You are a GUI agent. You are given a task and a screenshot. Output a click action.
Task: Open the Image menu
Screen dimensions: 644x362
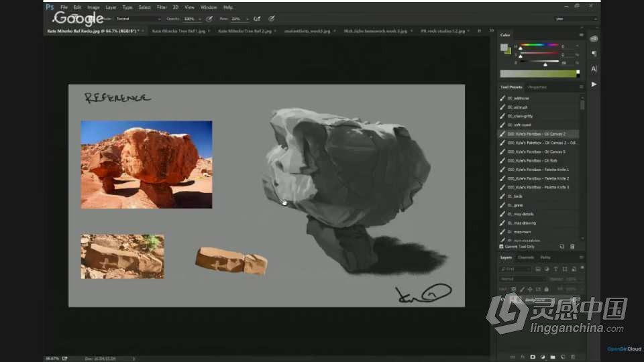(x=93, y=7)
